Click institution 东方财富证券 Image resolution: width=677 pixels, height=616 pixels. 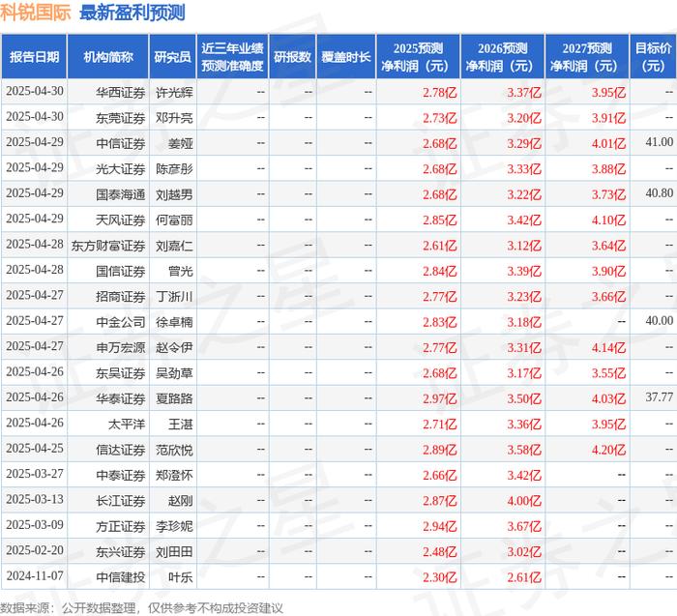point(108,246)
